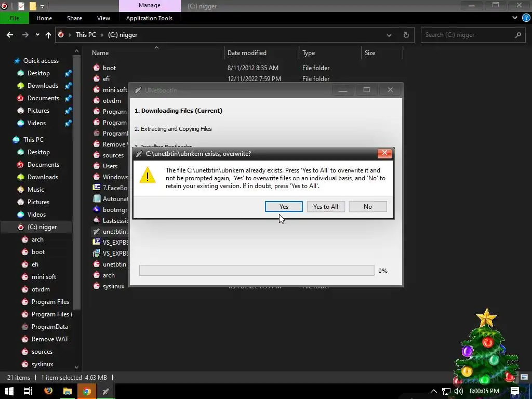Open the Share ribbon tab
This screenshot has height=399, width=532.
tap(74, 18)
